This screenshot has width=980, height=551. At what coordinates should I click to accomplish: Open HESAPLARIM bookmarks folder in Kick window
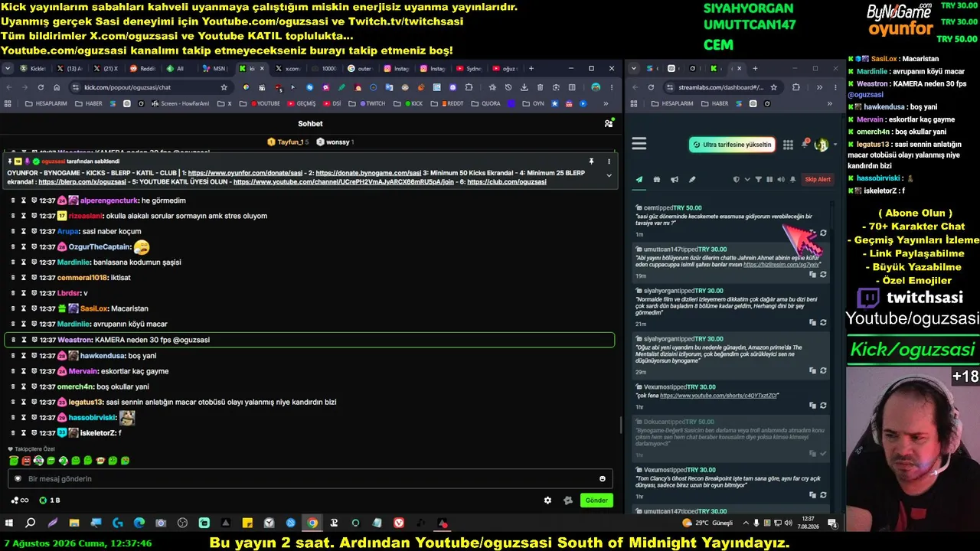pos(46,104)
